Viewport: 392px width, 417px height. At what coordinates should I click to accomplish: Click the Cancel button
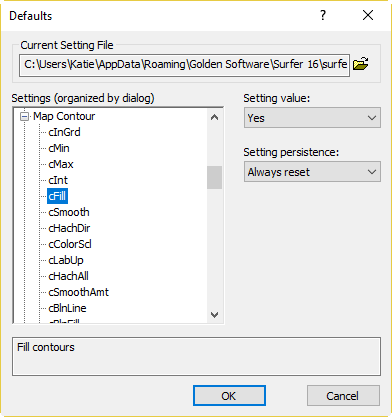(x=343, y=396)
